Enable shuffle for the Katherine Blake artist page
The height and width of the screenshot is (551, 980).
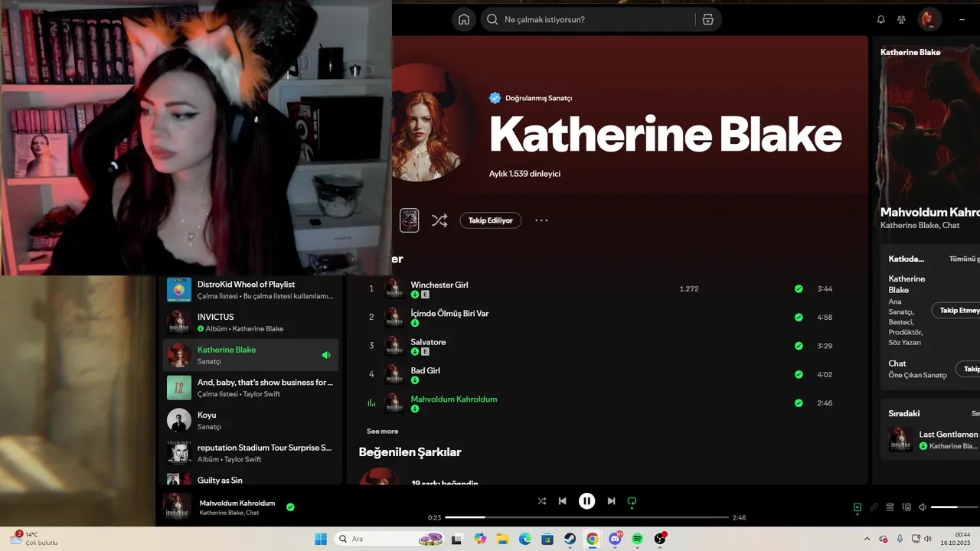coord(439,220)
